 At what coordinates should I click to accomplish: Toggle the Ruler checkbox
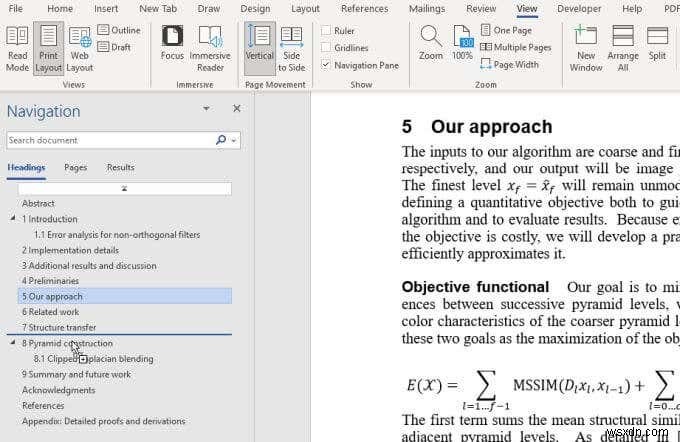(326, 30)
